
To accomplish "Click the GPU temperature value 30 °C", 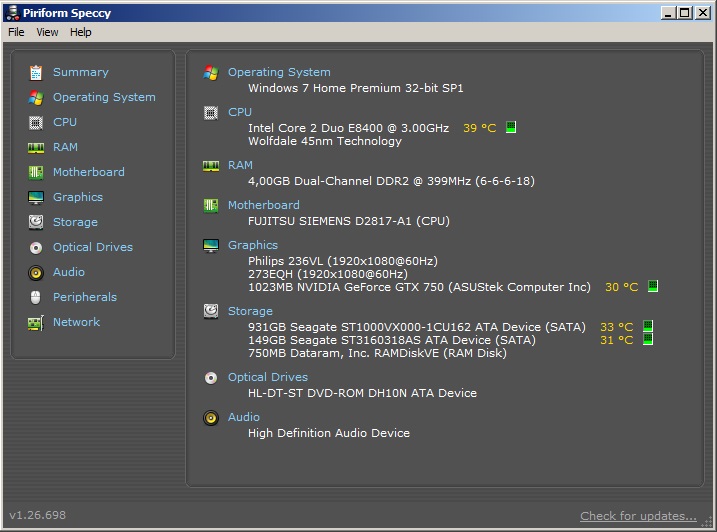I will click(x=622, y=287).
